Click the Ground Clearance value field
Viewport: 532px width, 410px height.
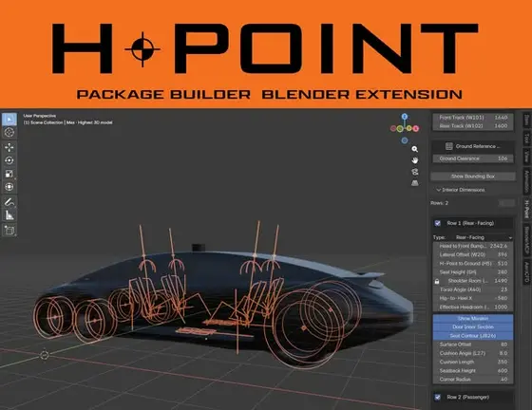pyautogui.click(x=473, y=158)
